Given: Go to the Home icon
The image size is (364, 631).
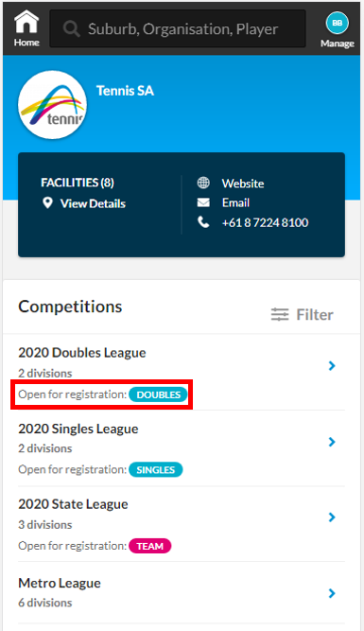Looking at the screenshot, I should tap(26, 22).
